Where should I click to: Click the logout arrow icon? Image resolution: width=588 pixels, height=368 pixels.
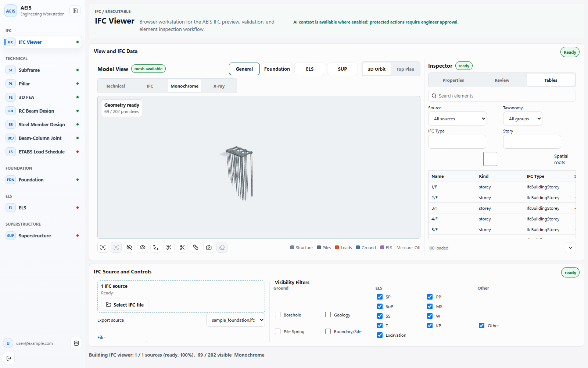tap(9, 358)
